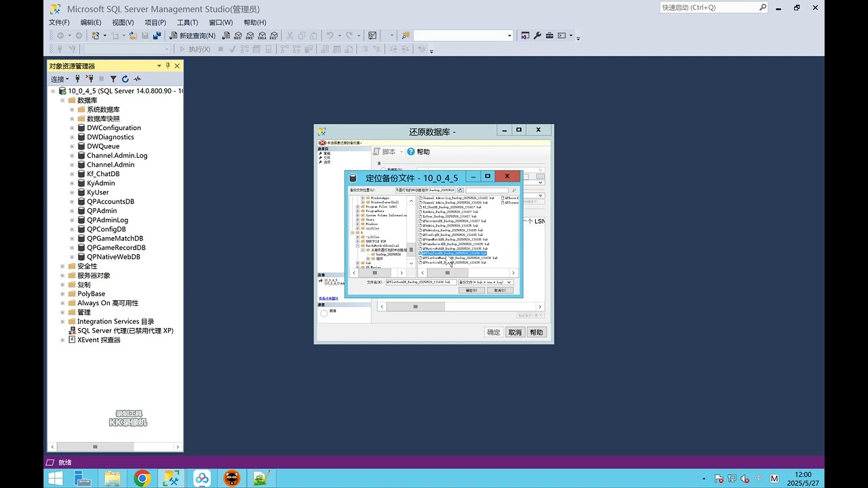Click the Windows Start button
868x488 pixels.
(56, 479)
